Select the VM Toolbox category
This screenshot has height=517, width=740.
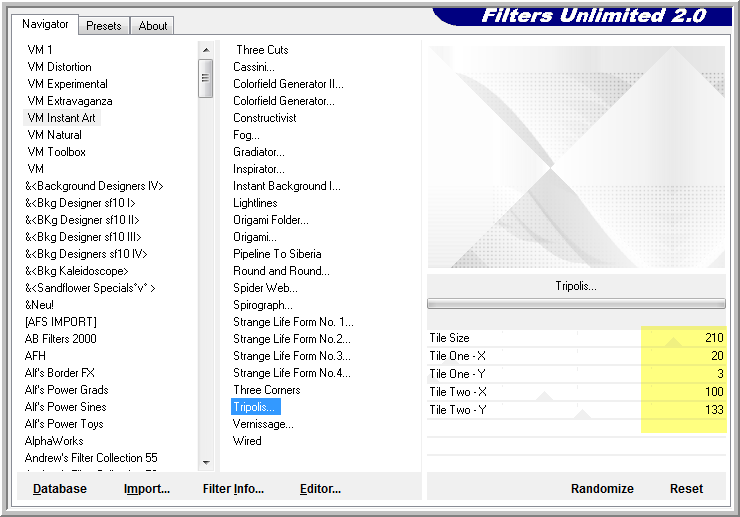[x=57, y=152]
